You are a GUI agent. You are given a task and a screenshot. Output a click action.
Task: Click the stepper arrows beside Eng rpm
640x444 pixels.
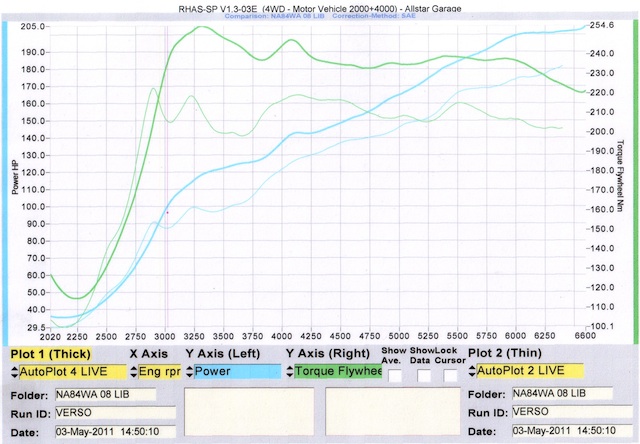134,371
